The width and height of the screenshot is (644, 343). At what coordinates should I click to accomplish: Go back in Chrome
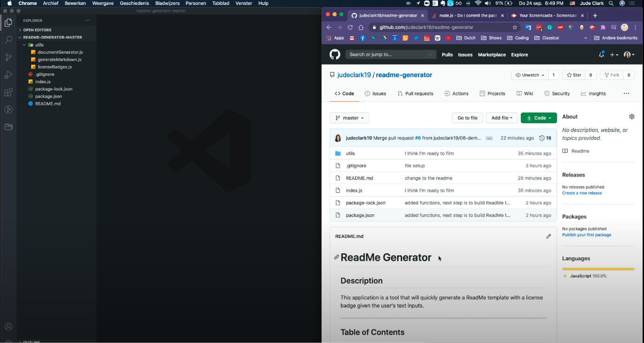pyautogui.click(x=329, y=27)
